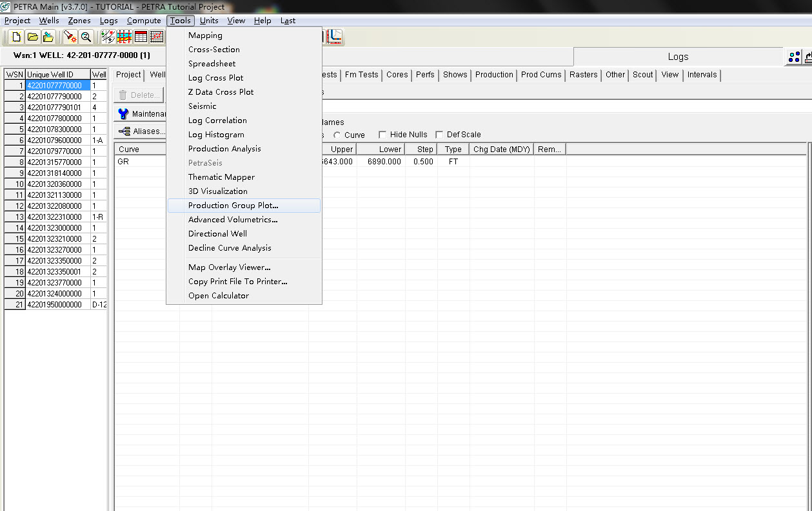Select well row 42201322310000

pyautogui.click(x=58, y=217)
